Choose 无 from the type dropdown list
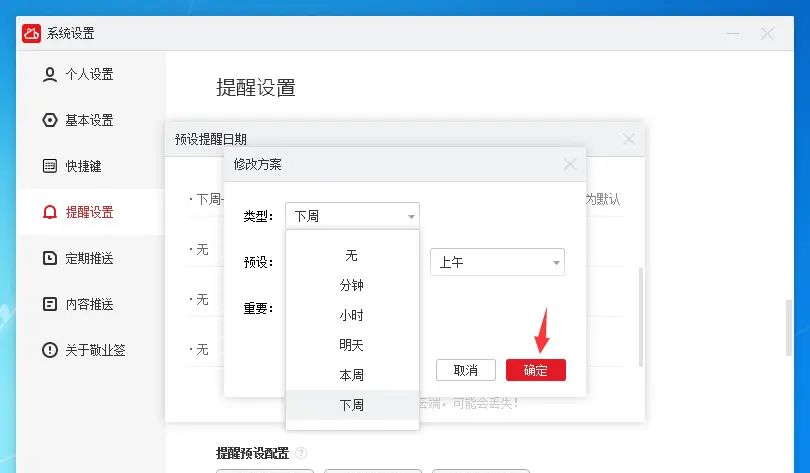Image resolution: width=810 pixels, height=473 pixels. pyautogui.click(x=352, y=255)
